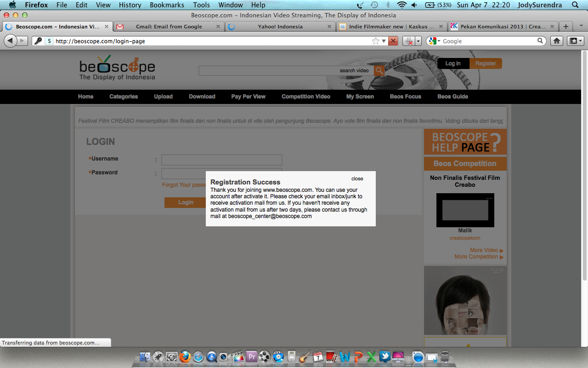Open the battery status menu
Viewport: 588px width, 368px height.
(439, 5)
